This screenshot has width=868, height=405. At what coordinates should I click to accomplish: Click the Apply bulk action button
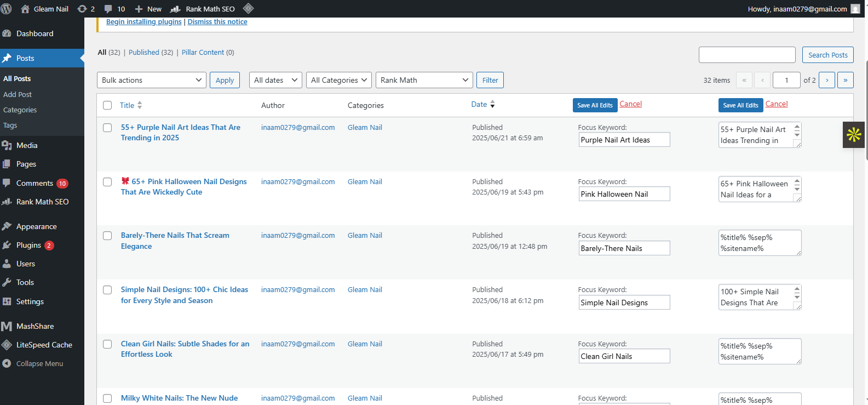point(225,80)
